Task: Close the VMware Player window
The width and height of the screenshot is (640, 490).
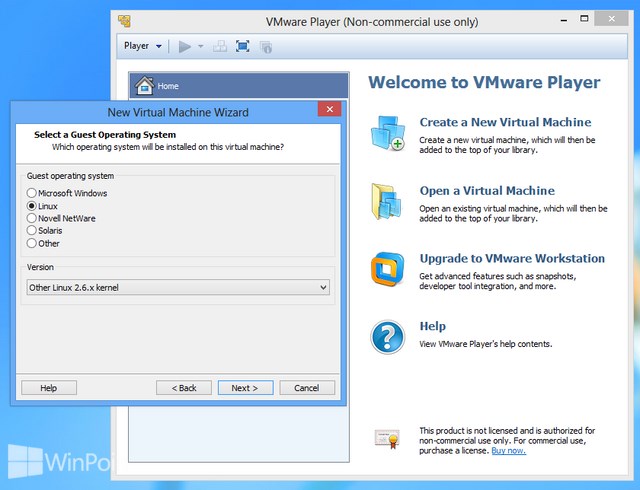Action: tap(611, 18)
